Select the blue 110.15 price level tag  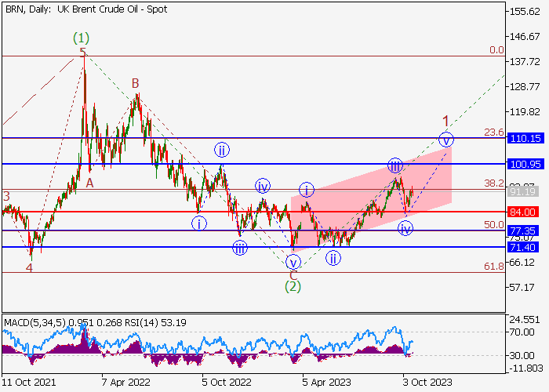[525, 138]
